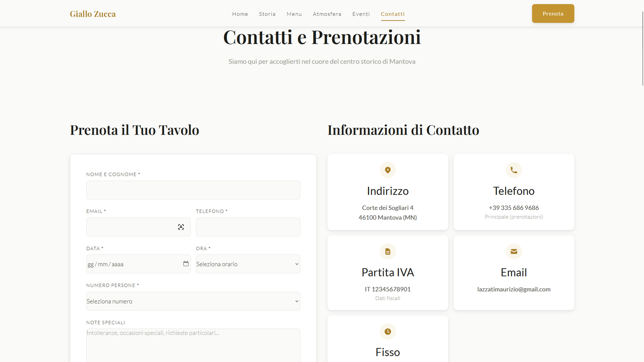Click the contact autofill icon in the Email field

(x=181, y=227)
